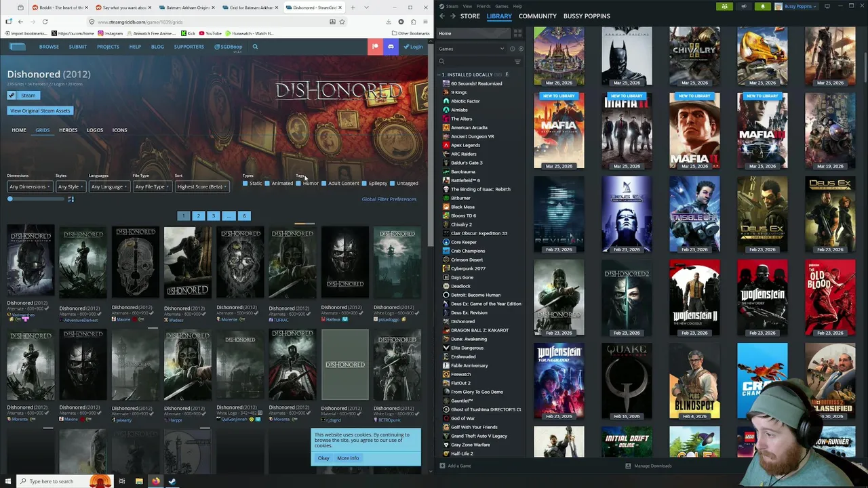The height and width of the screenshot is (488, 868).
Task: Click View Original Steam Assets button
Action: [40, 110]
